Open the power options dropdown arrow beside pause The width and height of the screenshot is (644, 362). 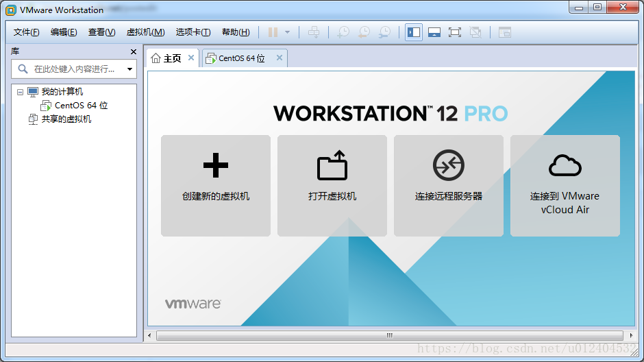288,32
